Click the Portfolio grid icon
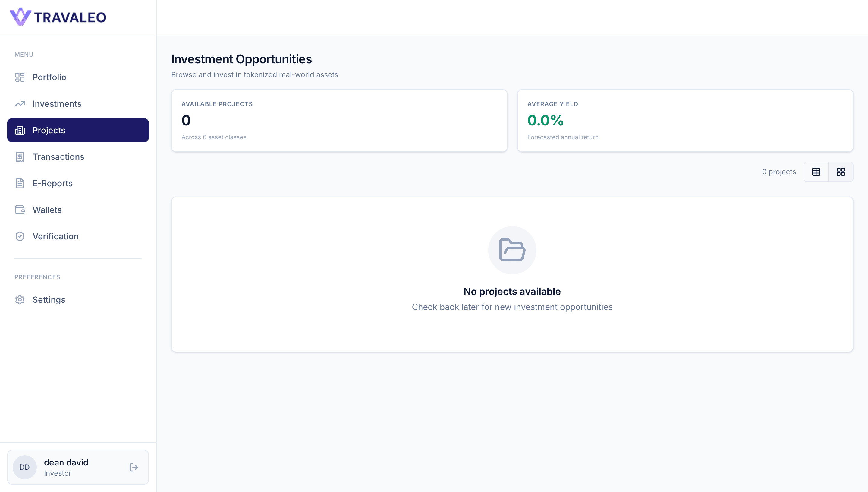 (20, 77)
